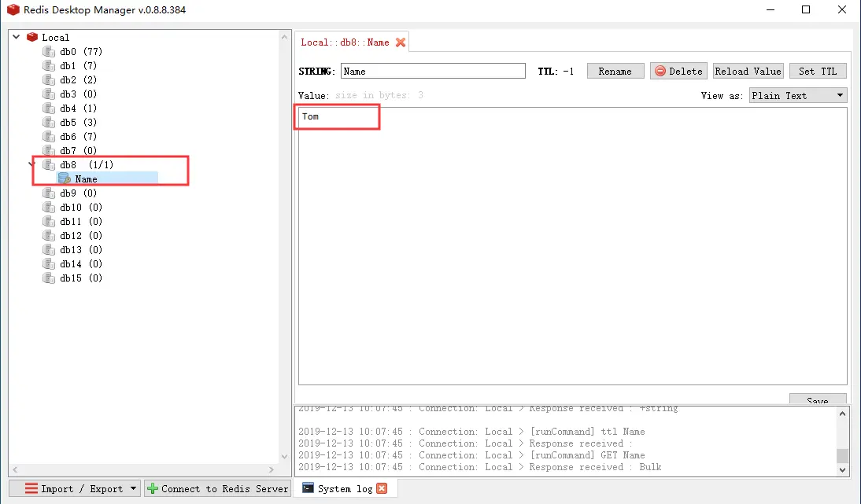Click the db13 database icon
861x504 pixels.
(x=49, y=250)
